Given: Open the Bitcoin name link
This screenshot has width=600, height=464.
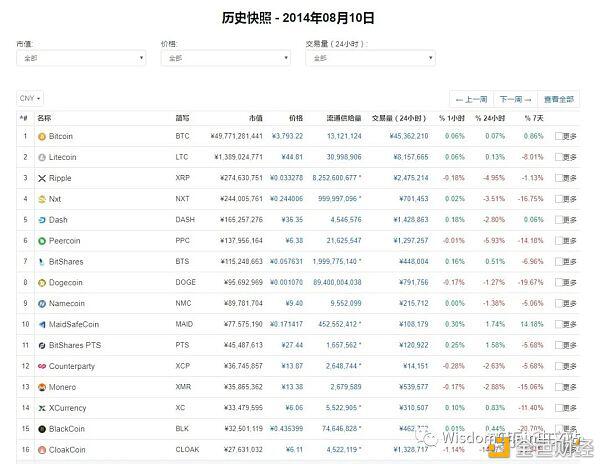Looking at the screenshot, I should [61, 137].
